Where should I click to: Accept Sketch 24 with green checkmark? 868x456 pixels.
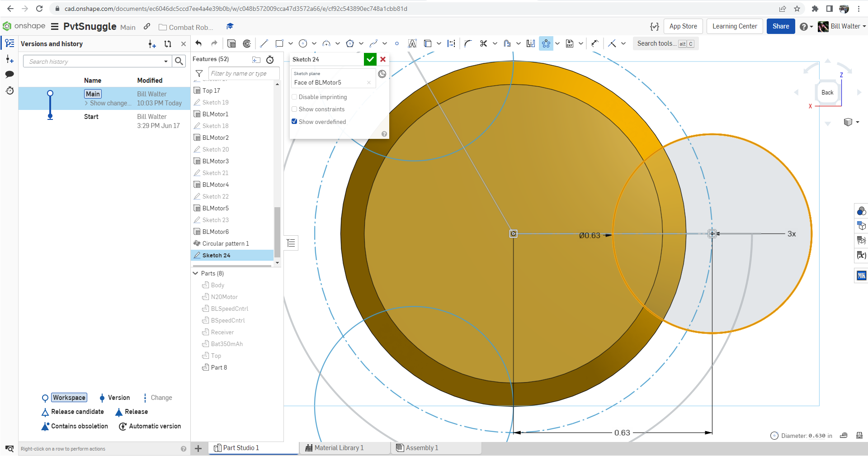[x=370, y=59]
